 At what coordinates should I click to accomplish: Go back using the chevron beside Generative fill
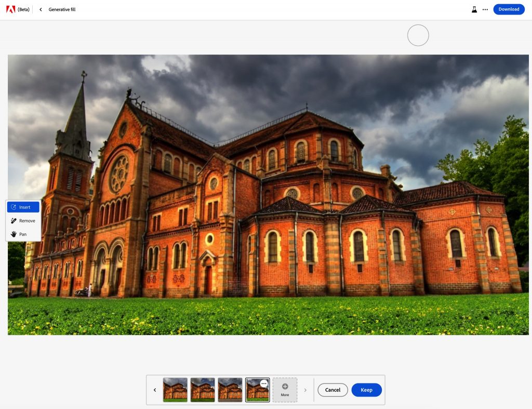click(x=41, y=9)
